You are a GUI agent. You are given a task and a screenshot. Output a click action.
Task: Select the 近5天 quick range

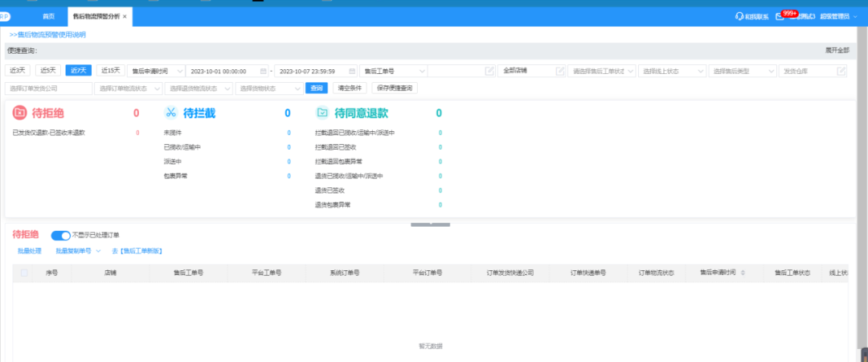[48, 71]
